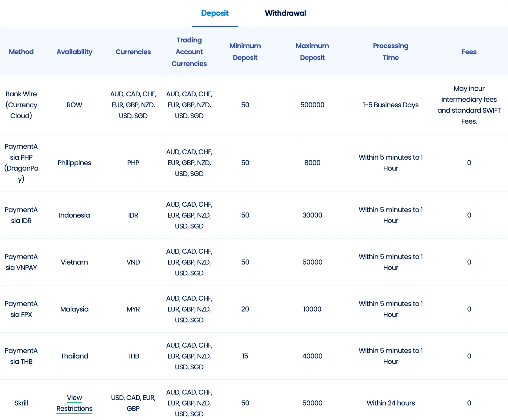Screen dimensions: 508x420
Task: Click the Trading Account Currencies header
Action: coord(189,52)
